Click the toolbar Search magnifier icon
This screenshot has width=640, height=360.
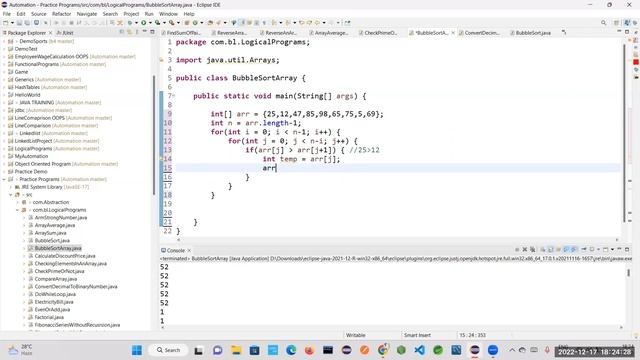pyautogui.click(x=603, y=23)
